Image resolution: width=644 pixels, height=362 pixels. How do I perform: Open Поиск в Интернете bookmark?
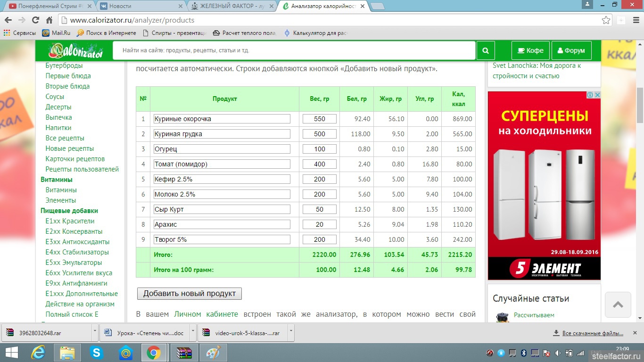(106, 33)
